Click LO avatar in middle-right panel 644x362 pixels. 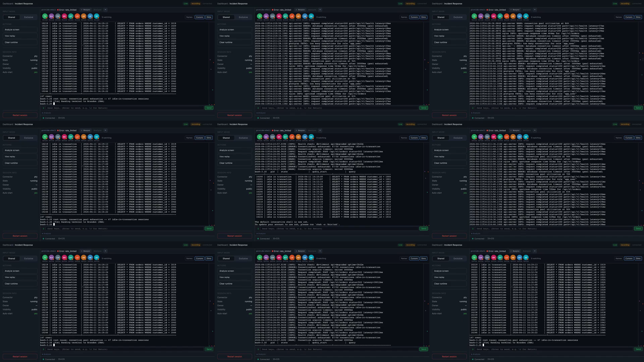[x=506, y=137]
